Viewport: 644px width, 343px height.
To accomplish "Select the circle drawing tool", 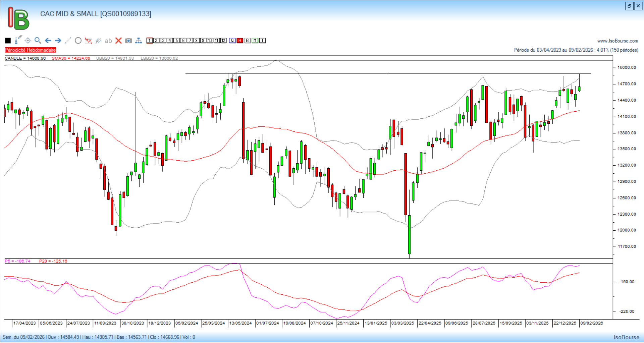I will coord(78,41).
